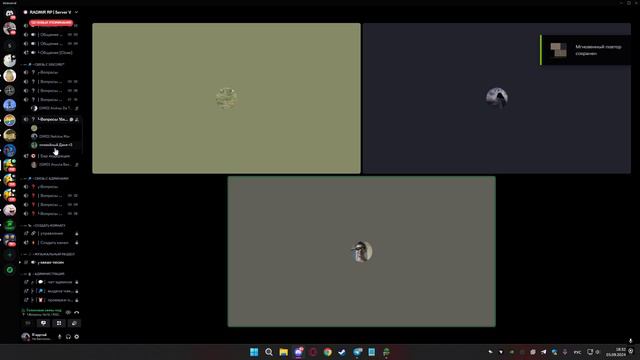Image resolution: width=640 pixels, height=360 pixels.
Task: Click the bottom video tile with sunglasses avatar
Action: click(x=362, y=251)
